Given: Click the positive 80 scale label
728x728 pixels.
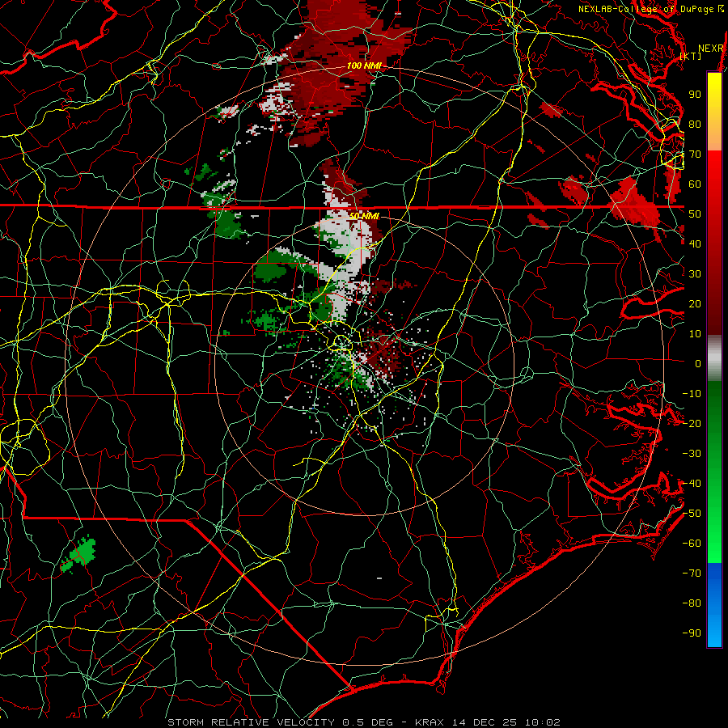Looking at the screenshot, I should (x=695, y=124).
